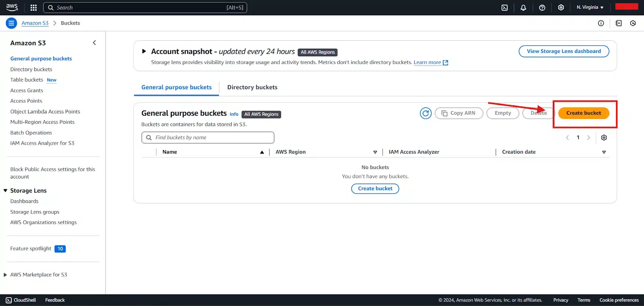The width and height of the screenshot is (644, 306).
Task: Sort by Name ascending arrow
Action: click(x=262, y=152)
